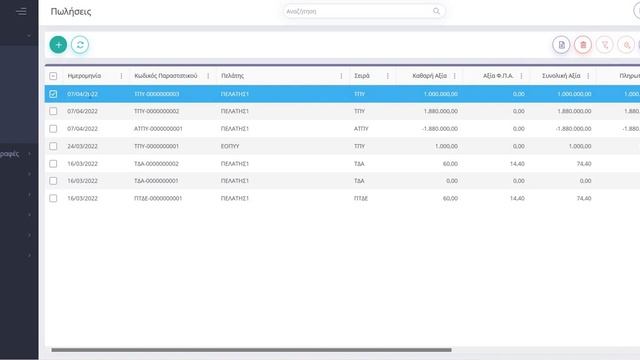
Task: Sort by Αξία Φ.Π.Α. column header
Action: click(498, 76)
